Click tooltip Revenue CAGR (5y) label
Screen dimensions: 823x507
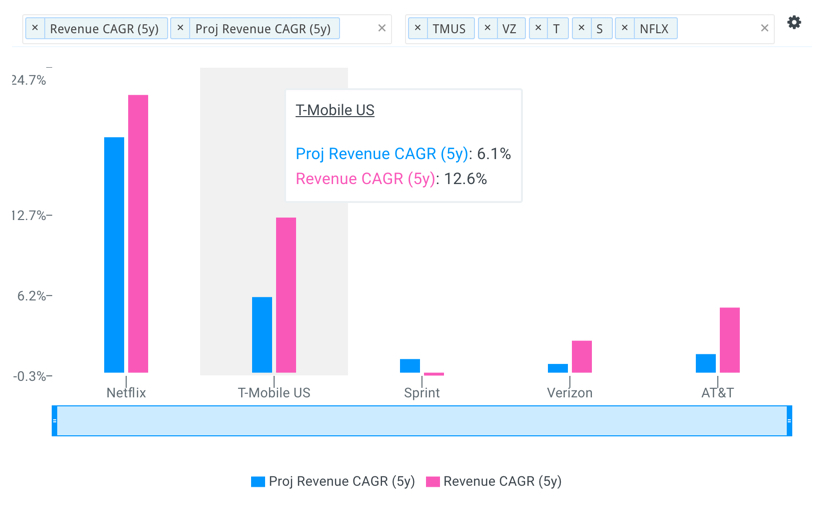pos(365,179)
